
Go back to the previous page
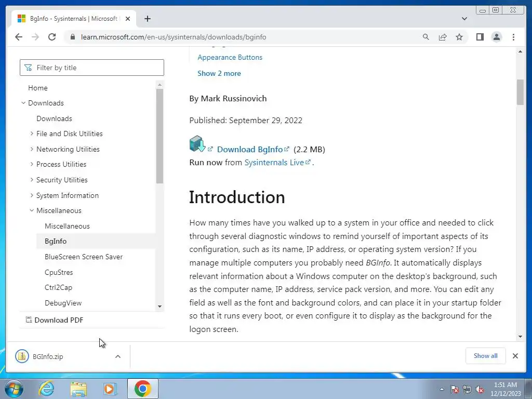click(19, 37)
